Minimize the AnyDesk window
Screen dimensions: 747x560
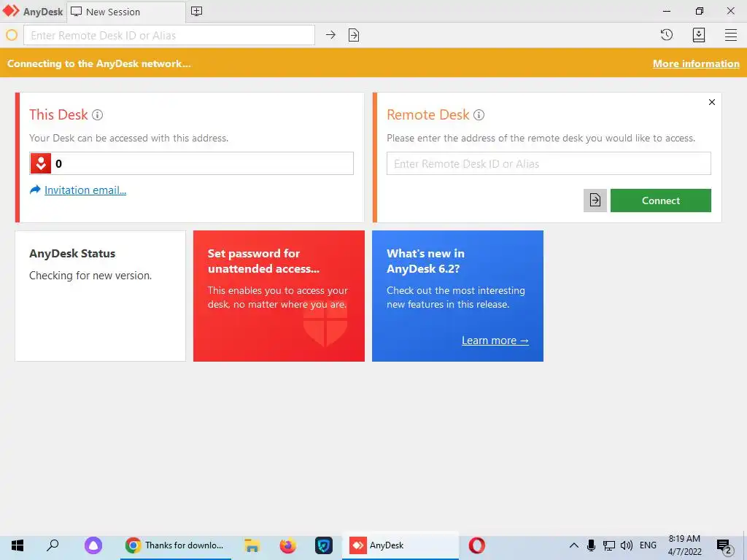(667, 11)
